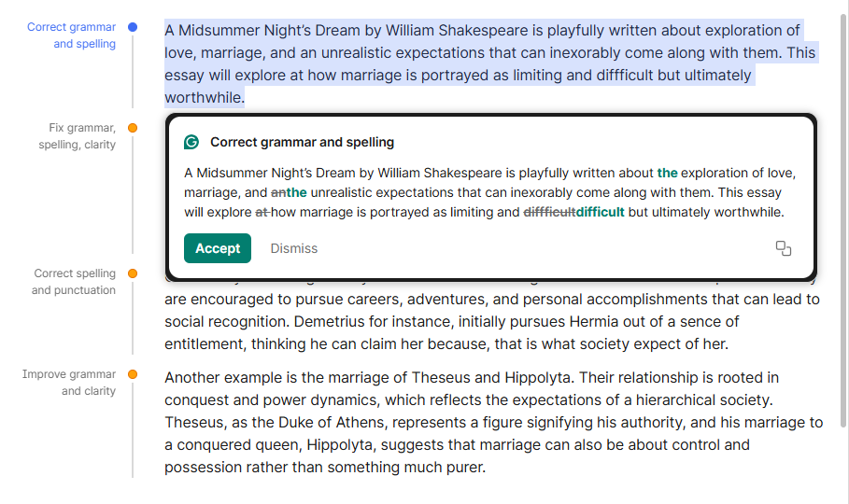This screenshot has width=849, height=504.
Task: Open the 'Correct spelling and punctuation' suggestion
Action: 74,282
